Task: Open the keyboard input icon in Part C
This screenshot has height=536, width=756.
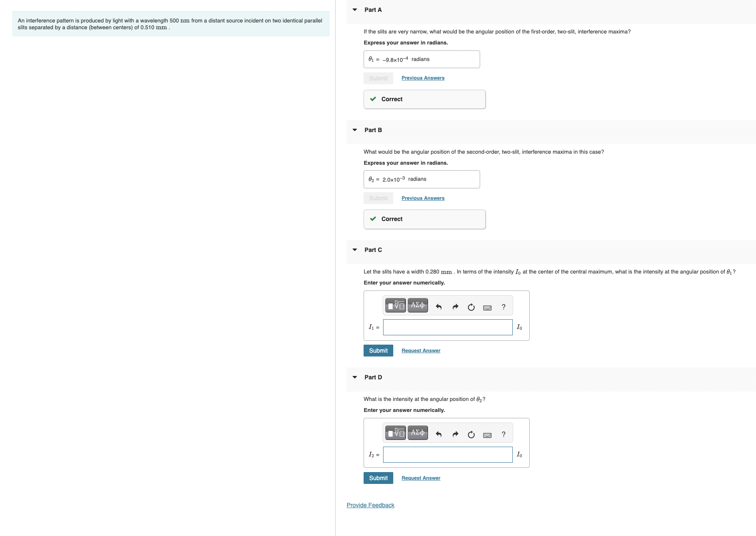Action: [x=487, y=307]
